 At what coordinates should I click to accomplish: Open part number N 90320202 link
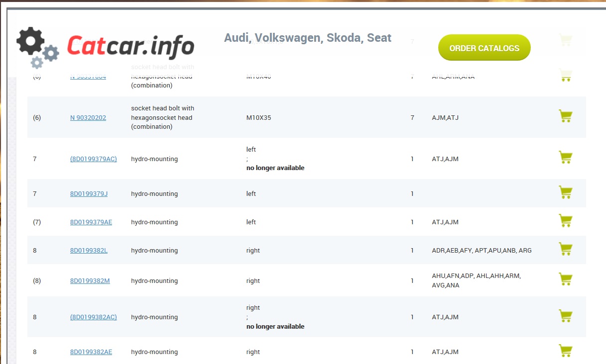[x=88, y=118]
